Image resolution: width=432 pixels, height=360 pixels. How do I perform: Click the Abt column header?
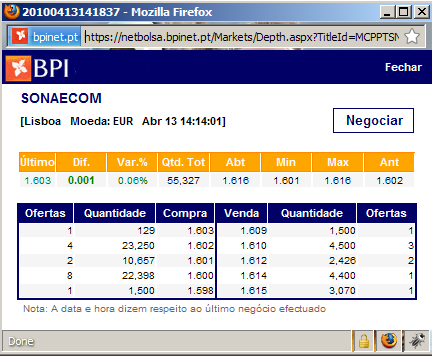point(235,162)
